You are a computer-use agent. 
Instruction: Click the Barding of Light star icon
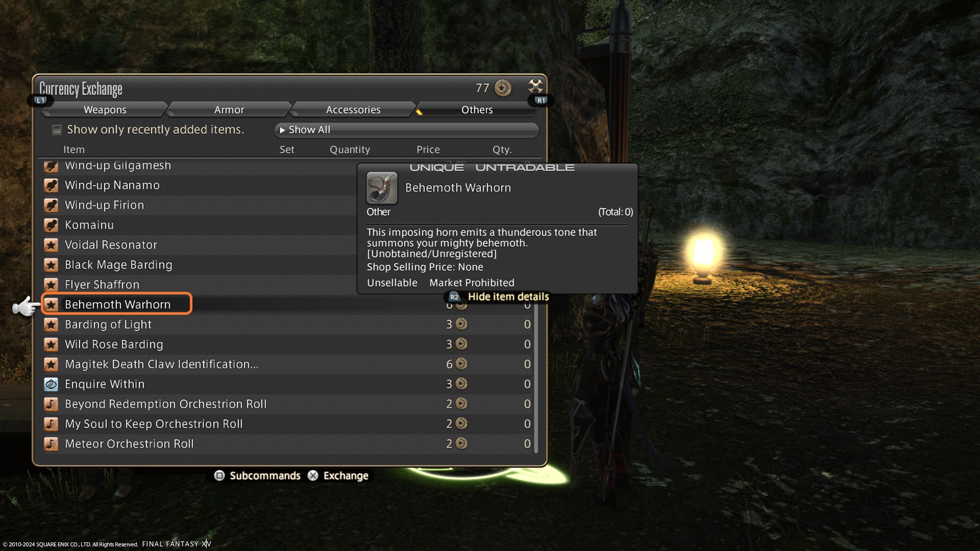pos(53,324)
